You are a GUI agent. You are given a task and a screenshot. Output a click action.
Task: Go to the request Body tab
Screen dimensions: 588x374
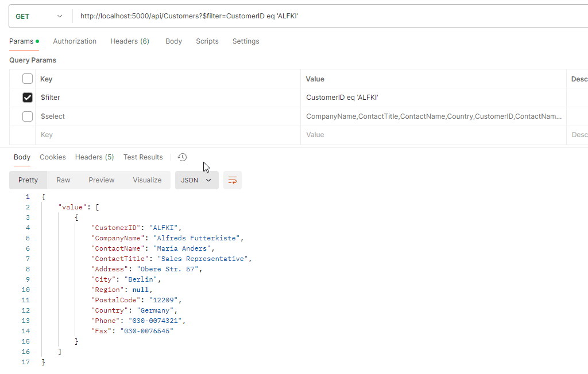[173, 41]
